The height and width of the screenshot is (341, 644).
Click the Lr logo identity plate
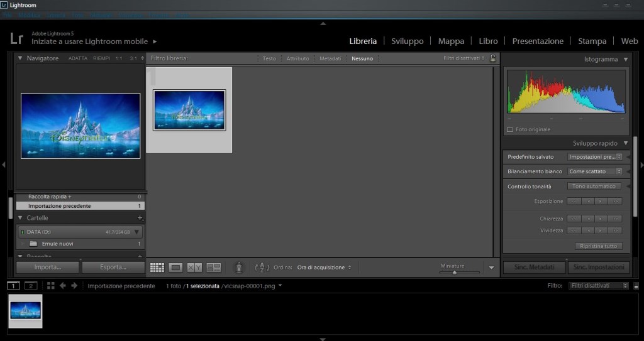[16, 38]
